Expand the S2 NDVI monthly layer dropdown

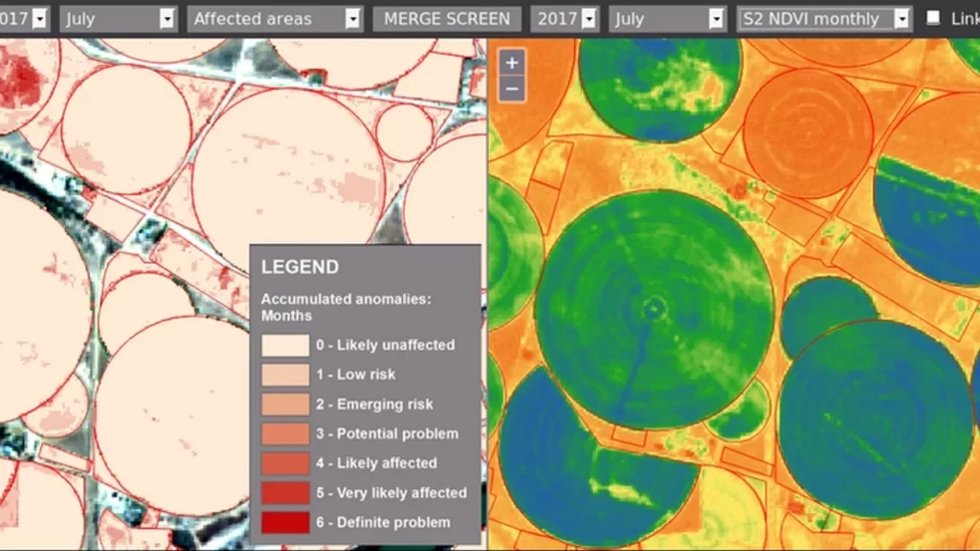tap(824, 18)
